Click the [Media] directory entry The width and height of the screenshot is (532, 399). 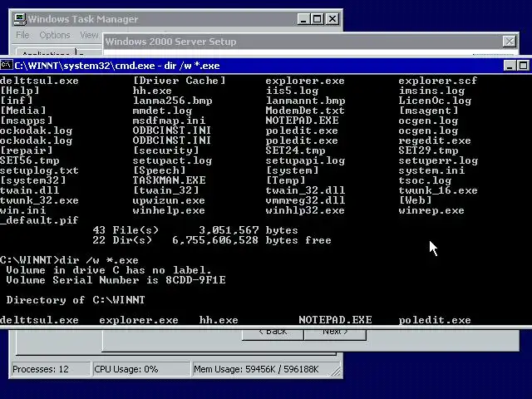(22, 111)
